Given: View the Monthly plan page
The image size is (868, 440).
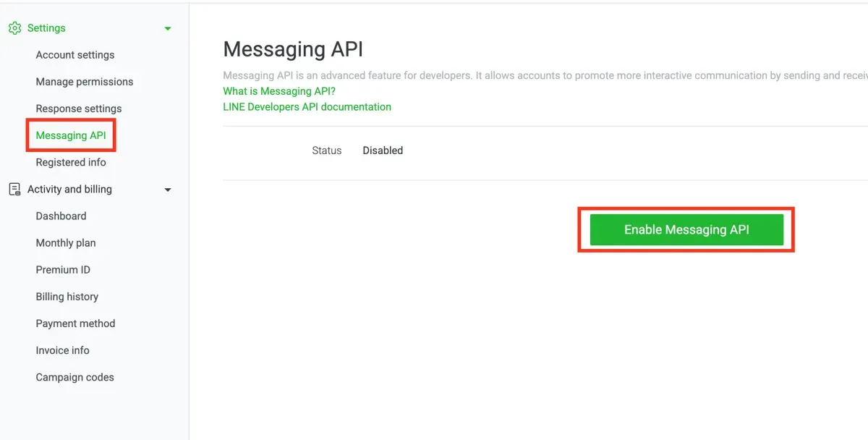Looking at the screenshot, I should coord(66,242).
